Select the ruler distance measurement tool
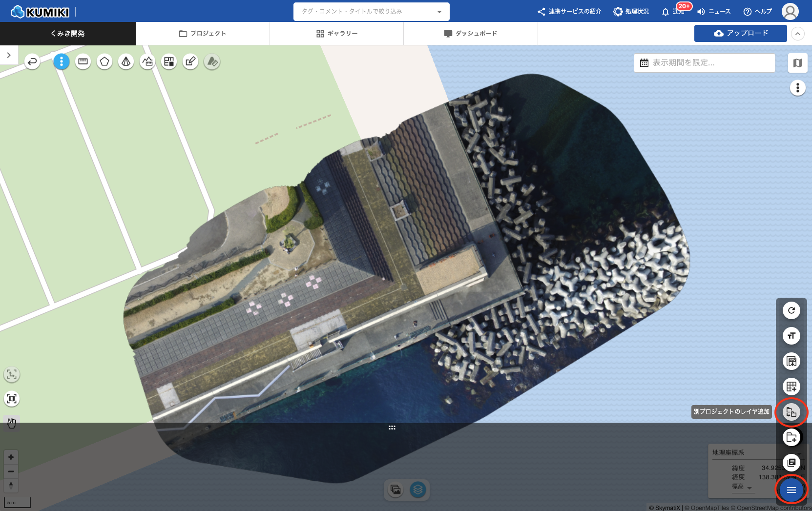812x511 pixels. (x=83, y=61)
